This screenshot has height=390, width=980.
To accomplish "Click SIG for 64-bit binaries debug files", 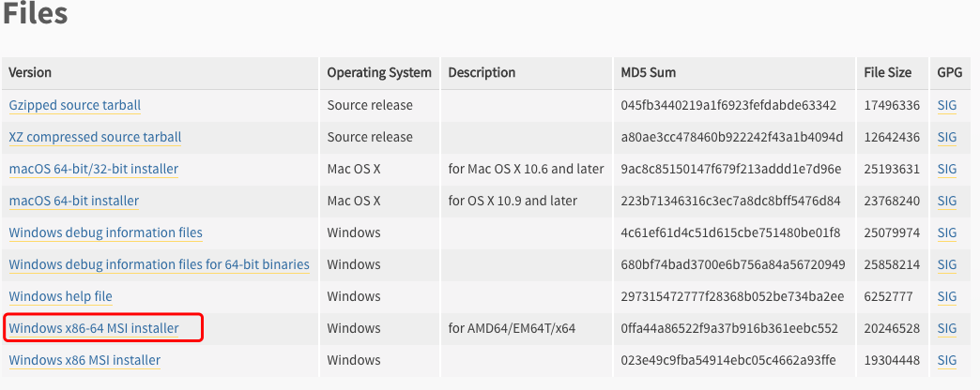I will [x=946, y=264].
